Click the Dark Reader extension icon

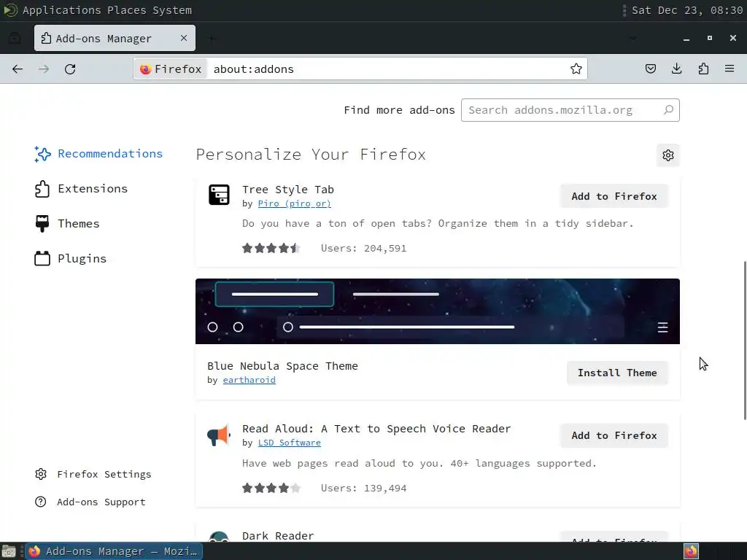click(219, 537)
